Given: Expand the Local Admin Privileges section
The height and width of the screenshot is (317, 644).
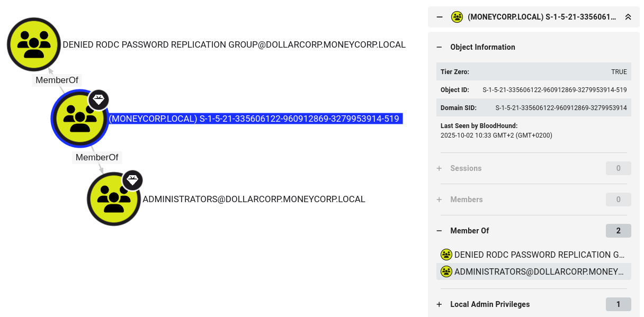Looking at the screenshot, I should click(x=439, y=304).
